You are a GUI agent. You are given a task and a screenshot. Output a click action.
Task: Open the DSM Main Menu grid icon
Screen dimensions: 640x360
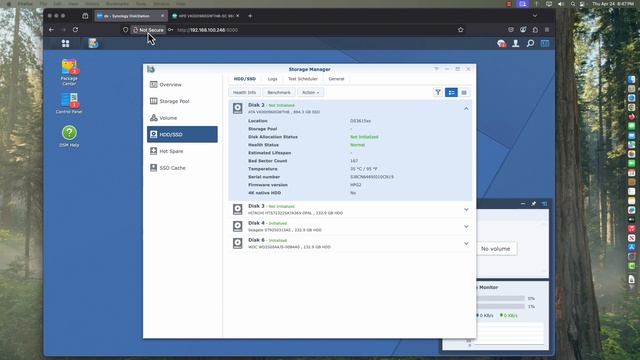[x=65, y=43]
